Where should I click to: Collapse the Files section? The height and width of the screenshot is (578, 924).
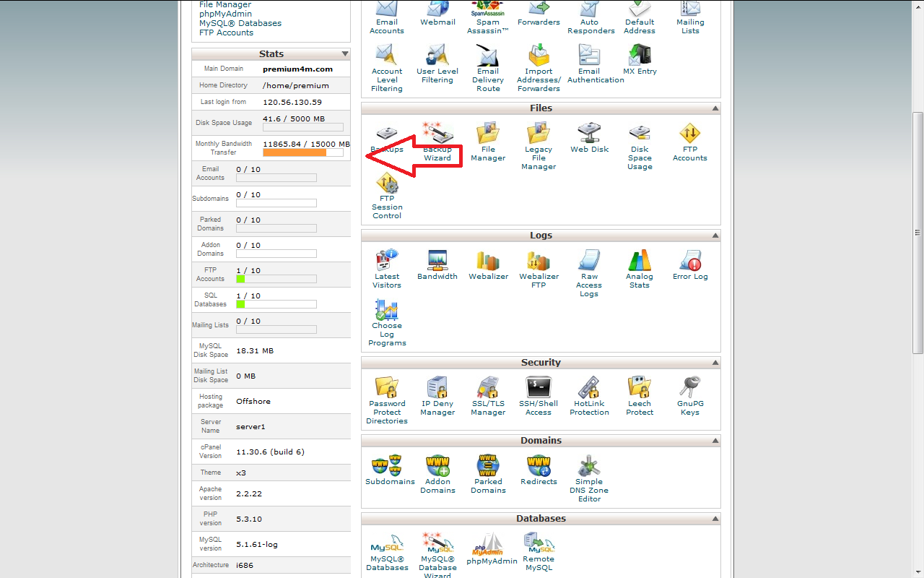pos(715,108)
